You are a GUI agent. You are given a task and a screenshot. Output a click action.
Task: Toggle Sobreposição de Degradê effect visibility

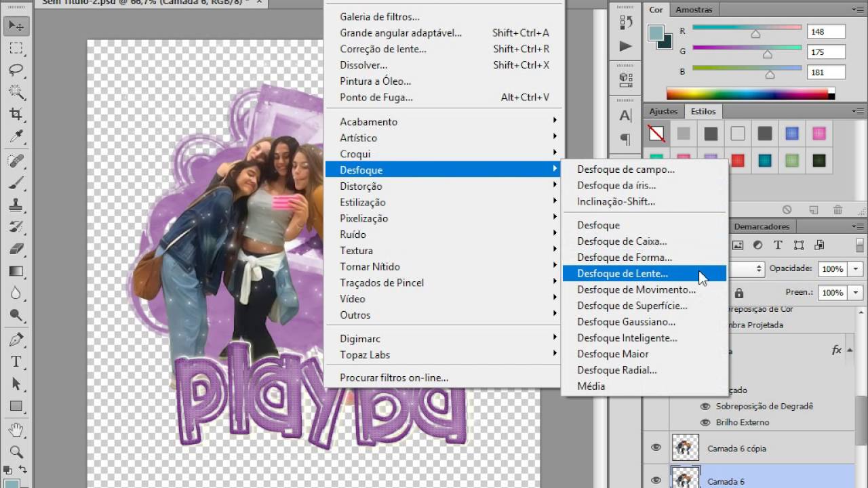705,406
